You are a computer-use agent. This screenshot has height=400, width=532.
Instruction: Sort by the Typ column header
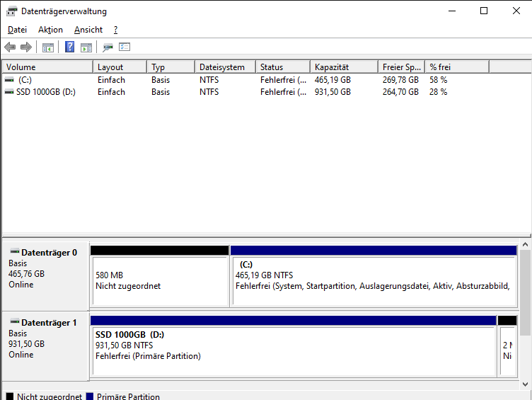point(171,67)
